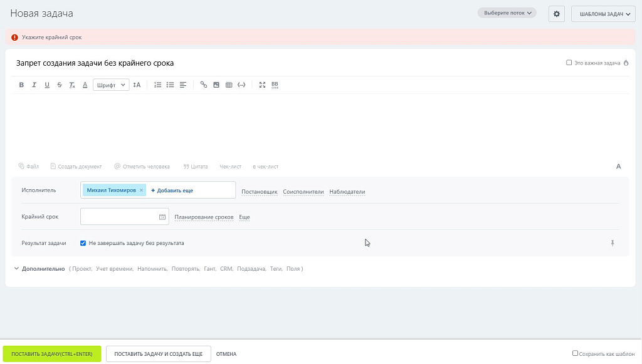642x364 pixels.
Task: Open the task settings gear icon
Action: (557, 13)
